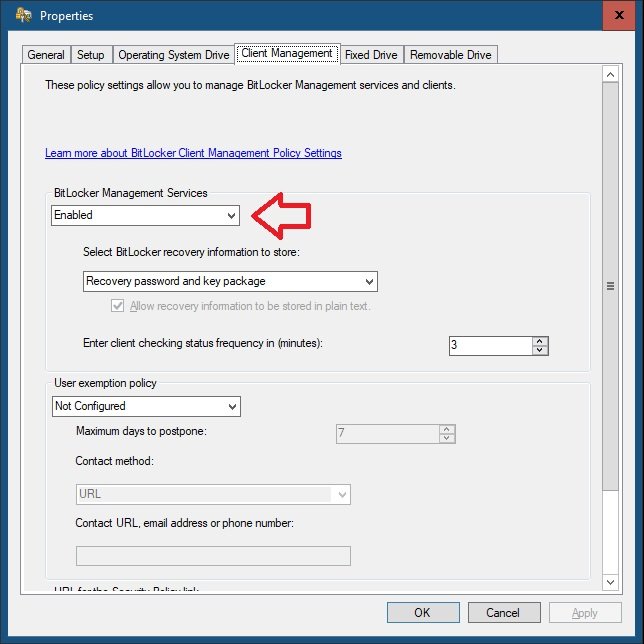Switch to the General tab
Screen dimensions: 644x644
click(x=46, y=55)
